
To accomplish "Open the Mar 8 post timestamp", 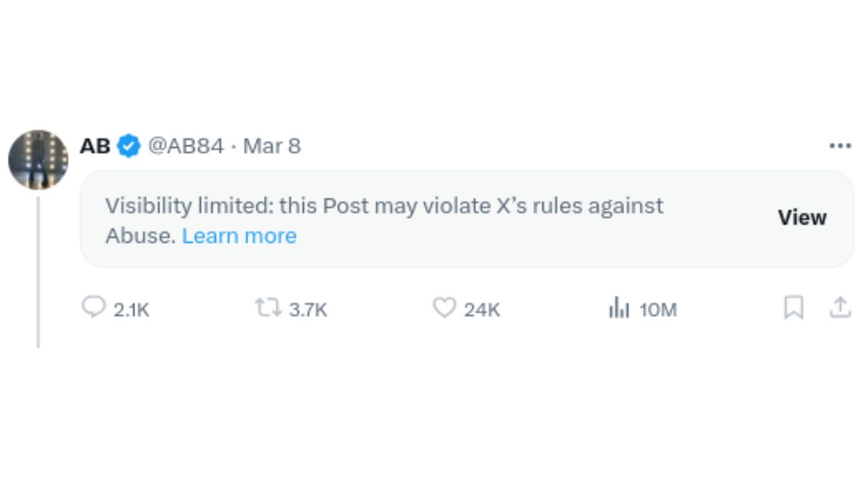I will coord(272,146).
